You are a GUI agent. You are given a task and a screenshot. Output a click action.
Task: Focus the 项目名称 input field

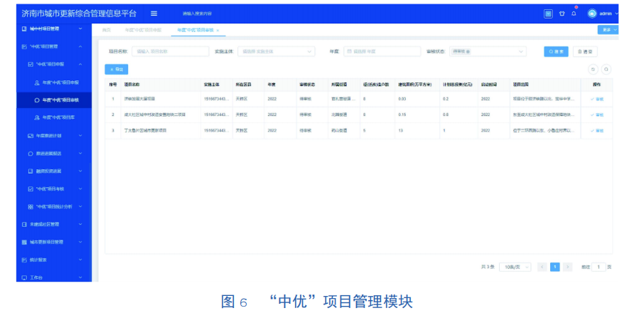pyautogui.click(x=171, y=52)
